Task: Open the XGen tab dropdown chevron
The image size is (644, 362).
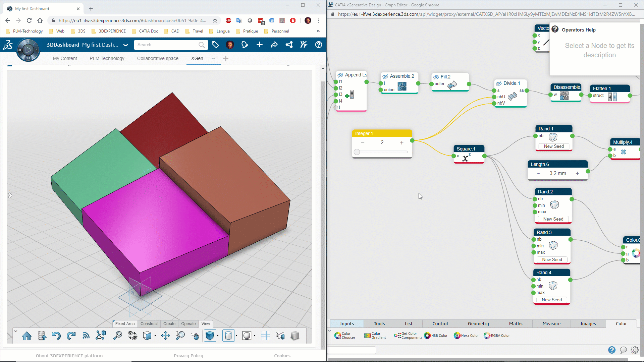Action: tap(213, 59)
